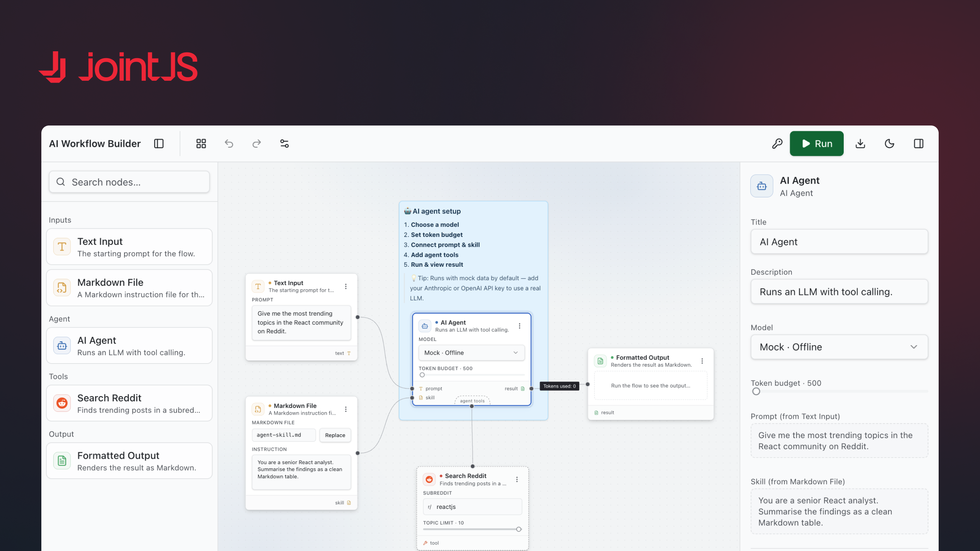This screenshot has height=551, width=980.
Task: Click the Prompt (from Text Input) preview box
Action: tap(839, 441)
